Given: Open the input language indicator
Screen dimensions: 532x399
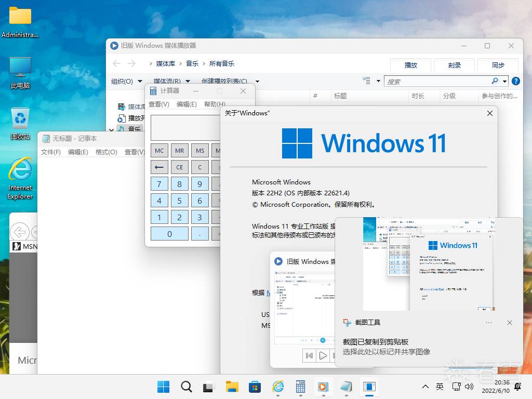Looking at the screenshot, I should 440,387.
